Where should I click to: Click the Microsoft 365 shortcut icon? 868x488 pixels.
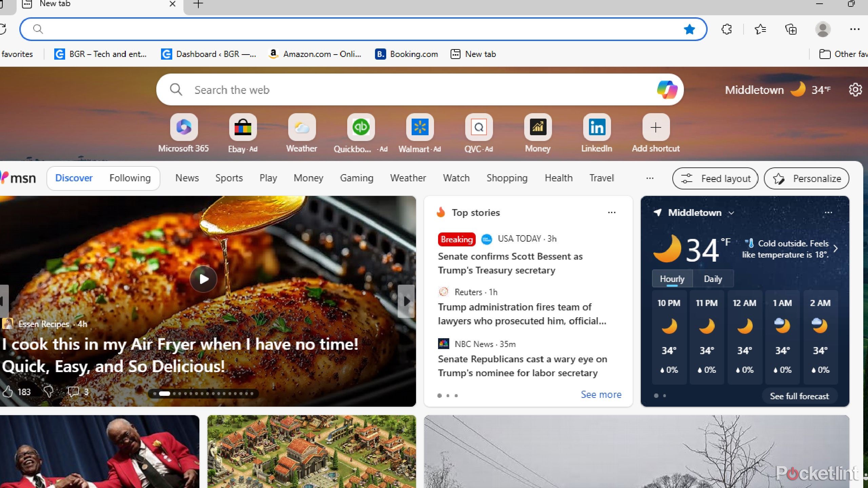(x=183, y=127)
